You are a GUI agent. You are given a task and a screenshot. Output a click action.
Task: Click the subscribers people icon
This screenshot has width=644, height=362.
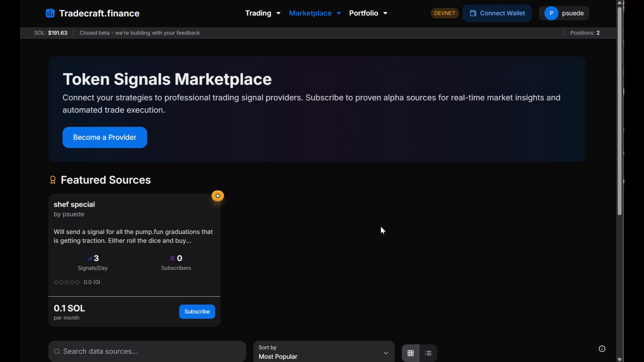(x=172, y=258)
